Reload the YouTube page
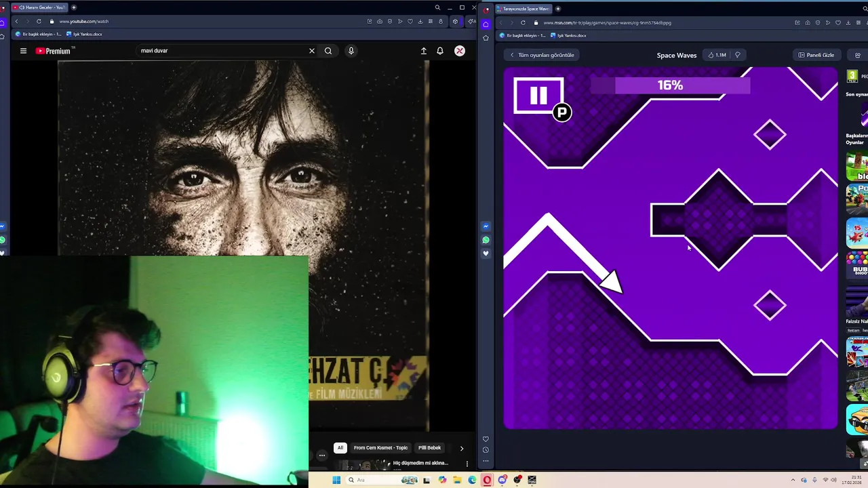Viewport: 868px width, 488px height. click(x=39, y=22)
